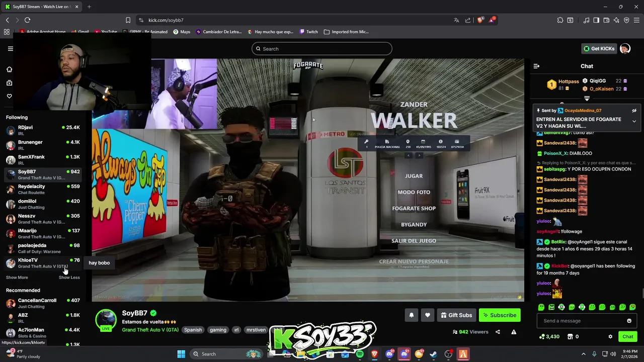Open the browser translate icon
Viewport: 644px width, 362px height.
456,20
